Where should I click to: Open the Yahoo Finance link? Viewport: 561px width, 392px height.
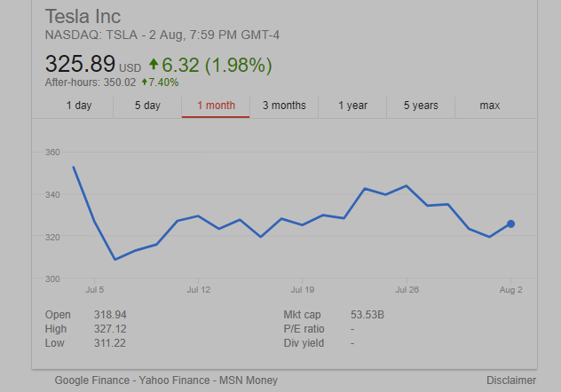[x=173, y=380]
